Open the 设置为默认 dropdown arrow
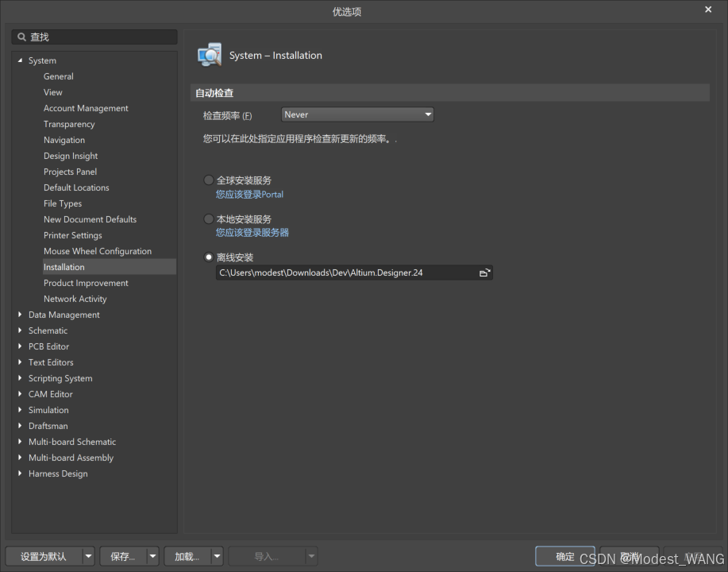 (x=88, y=556)
